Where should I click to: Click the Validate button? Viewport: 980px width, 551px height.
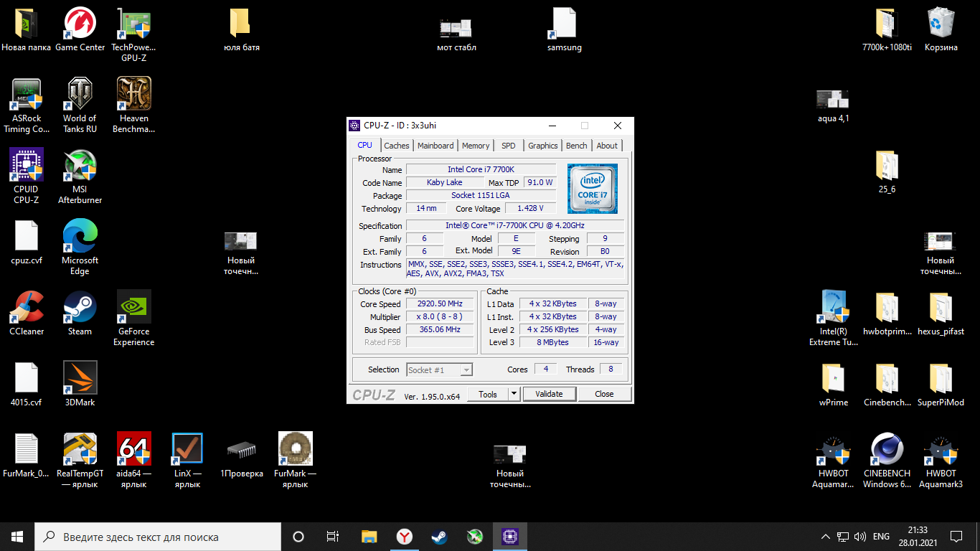tap(550, 394)
